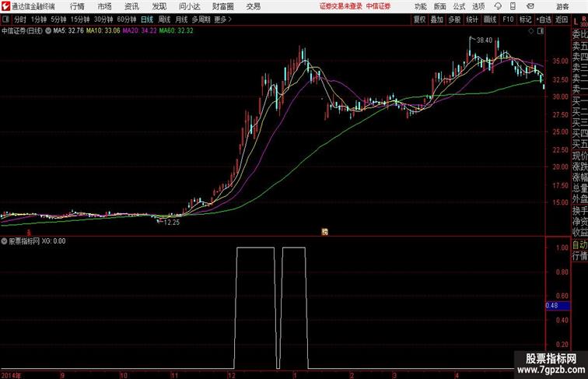Screen dimensions: 588x379
Task: Open the 资讯 menu
Action: (131, 6)
